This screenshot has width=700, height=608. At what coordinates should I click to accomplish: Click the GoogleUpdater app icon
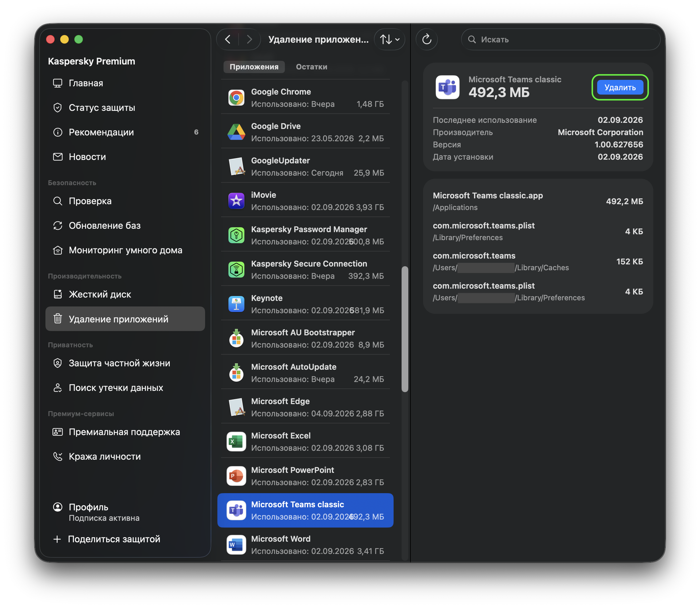[x=236, y=167]
